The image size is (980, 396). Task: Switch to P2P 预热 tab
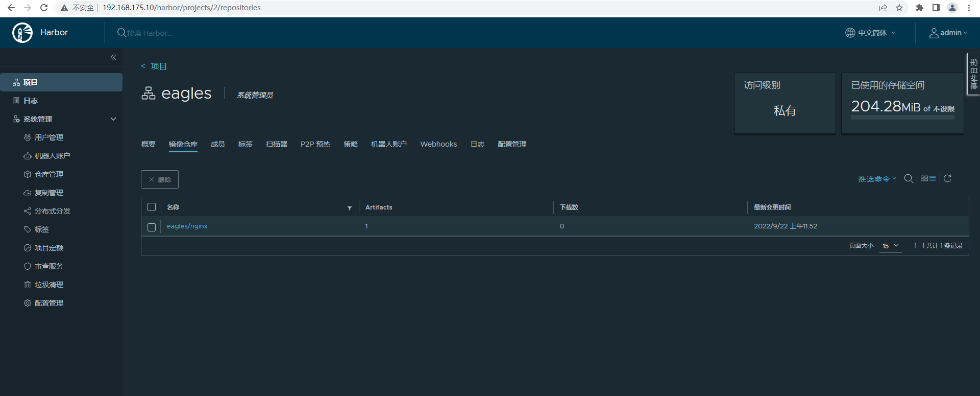[x=315, y=144]
